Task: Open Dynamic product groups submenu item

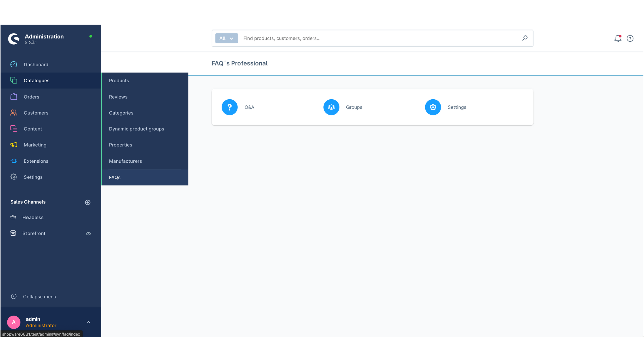Action: click(x=137, y=129)
